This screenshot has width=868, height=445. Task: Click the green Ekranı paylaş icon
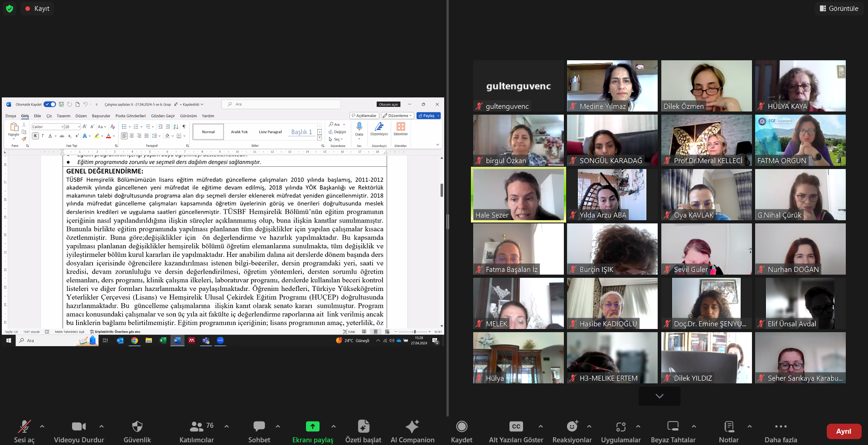(312, 426)
